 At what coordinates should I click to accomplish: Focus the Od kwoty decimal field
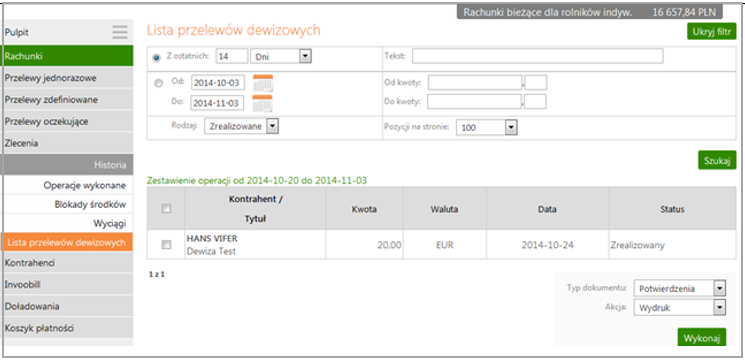pos(536,83)
